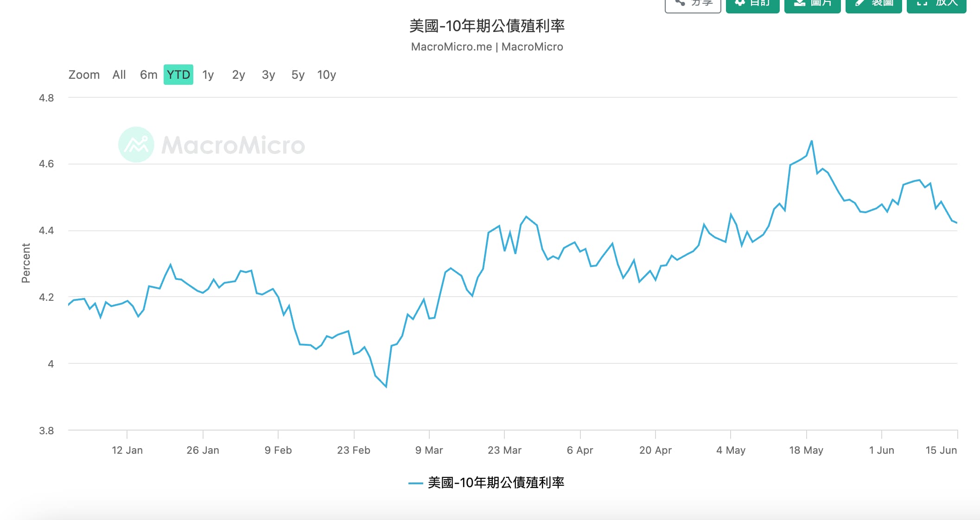Click the 26 Jan x-axis label
The width and height of the screenshot is (980, 520).
[203, 450]
